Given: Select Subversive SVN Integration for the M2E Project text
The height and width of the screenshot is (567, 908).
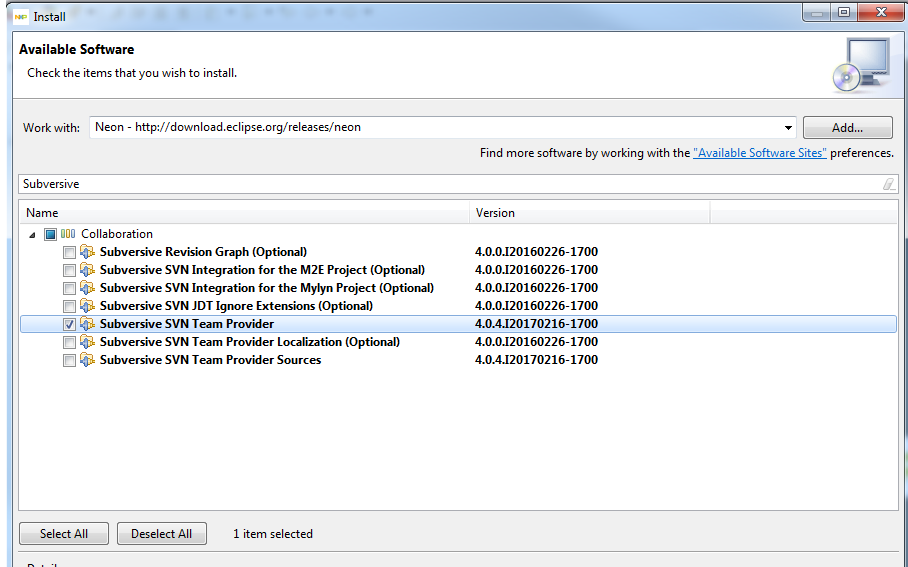Looking at the screenshot, I should click(x=262, y=270).
